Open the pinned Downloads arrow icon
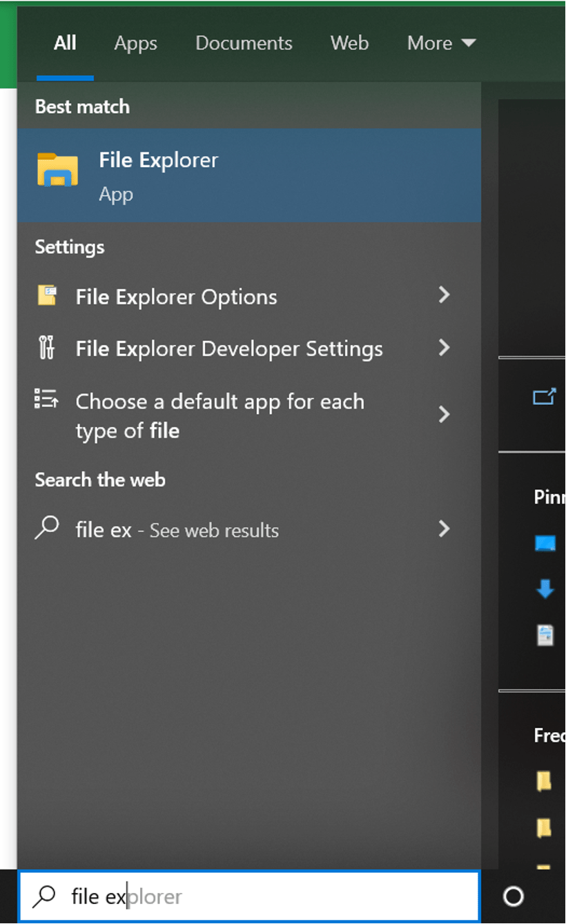Image resolution: width=566 pixels, height=924 pixels. point(545,589)
